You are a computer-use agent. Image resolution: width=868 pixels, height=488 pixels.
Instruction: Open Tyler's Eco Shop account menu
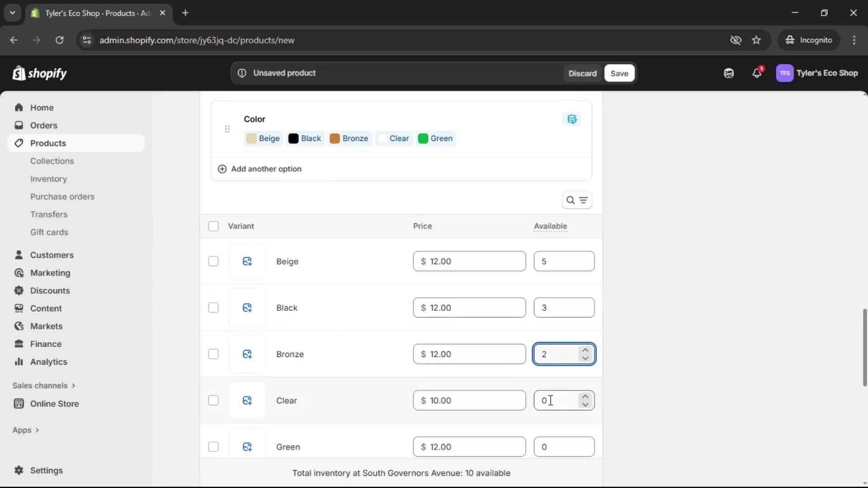(x=818, y=73)
